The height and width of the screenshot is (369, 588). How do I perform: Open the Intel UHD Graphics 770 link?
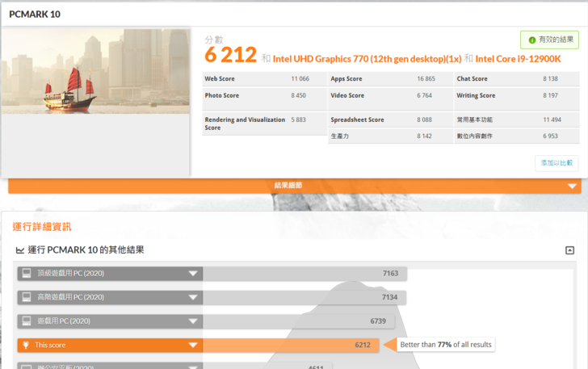click(367, 59)
